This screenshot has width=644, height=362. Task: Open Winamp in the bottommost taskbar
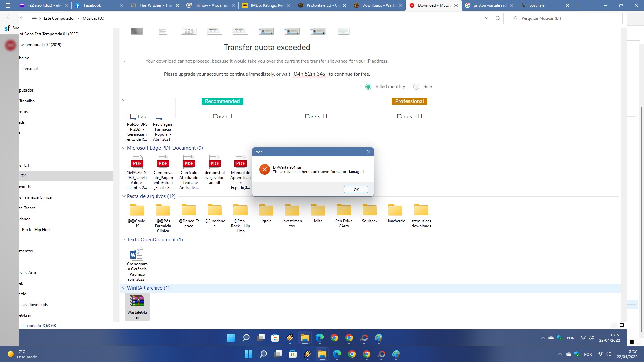pos(307,354)
